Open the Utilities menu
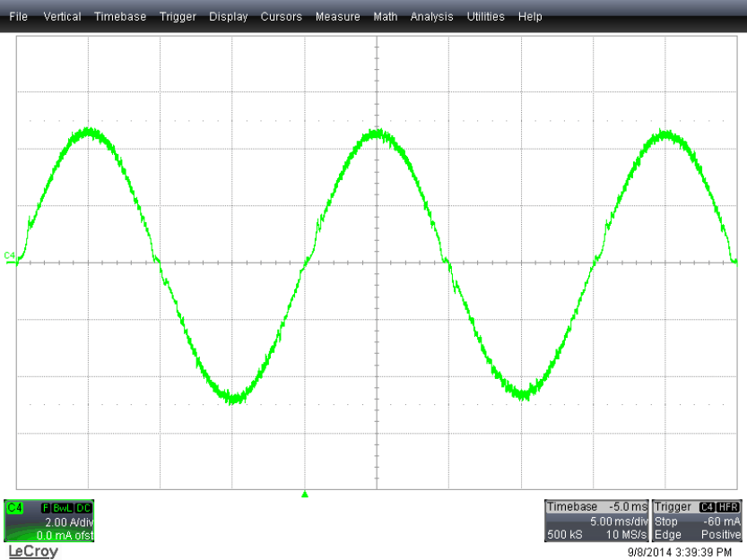Viewport: 747px width, 560px height. pyautogui.click(x=486, y=16)
